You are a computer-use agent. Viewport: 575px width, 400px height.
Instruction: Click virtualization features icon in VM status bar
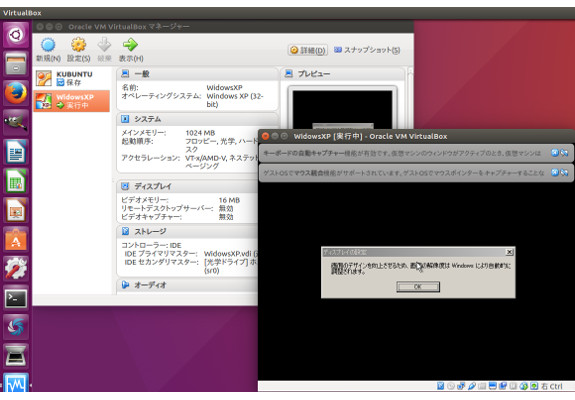pyautogui.click(x=513, y=386)
